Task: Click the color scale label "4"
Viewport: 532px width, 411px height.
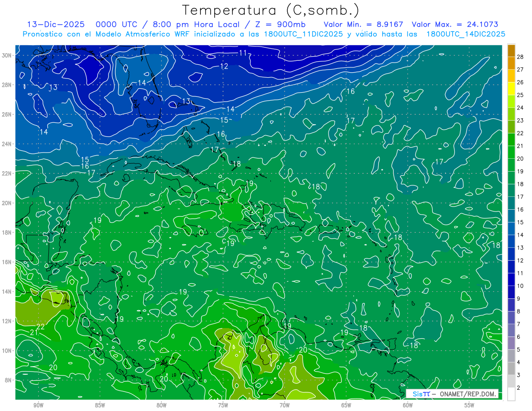Action: 519,363
